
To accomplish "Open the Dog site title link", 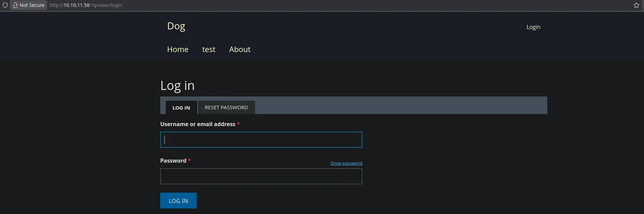I will [176, 26].
